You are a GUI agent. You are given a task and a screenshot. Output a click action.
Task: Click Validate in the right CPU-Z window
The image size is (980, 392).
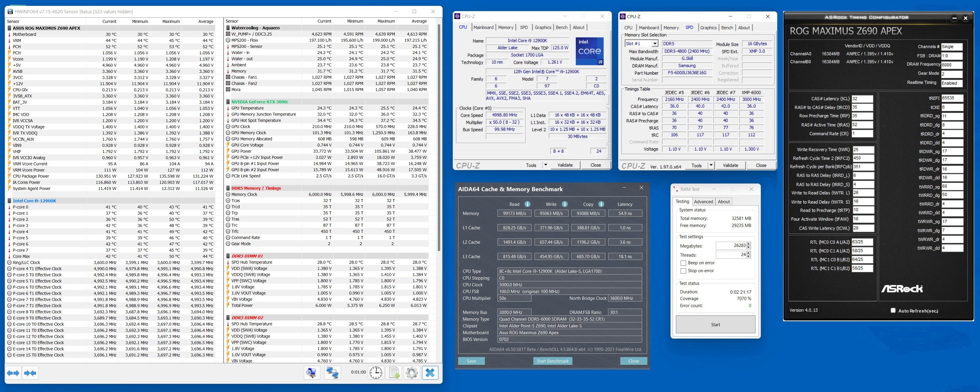pos(730,165)
